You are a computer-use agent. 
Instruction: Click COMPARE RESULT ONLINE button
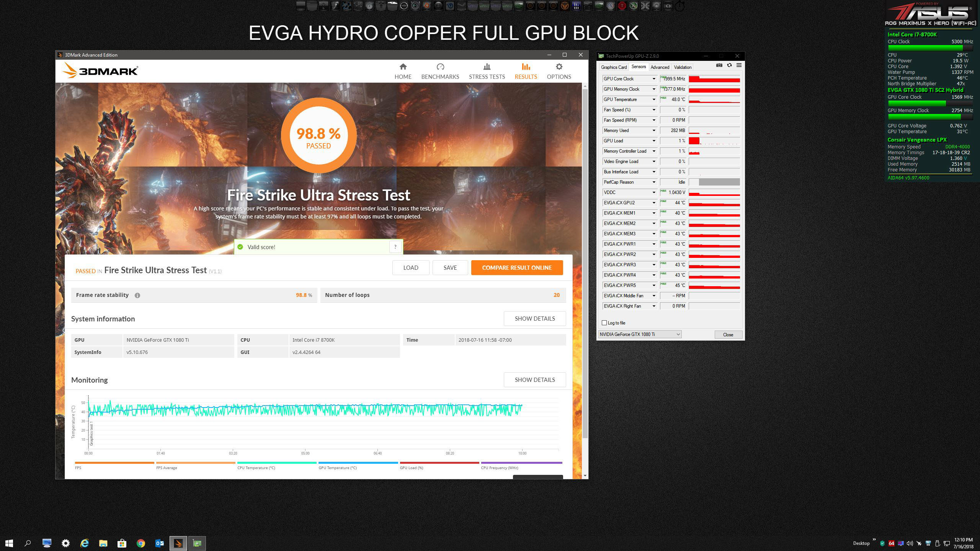(x=517, y=268)
